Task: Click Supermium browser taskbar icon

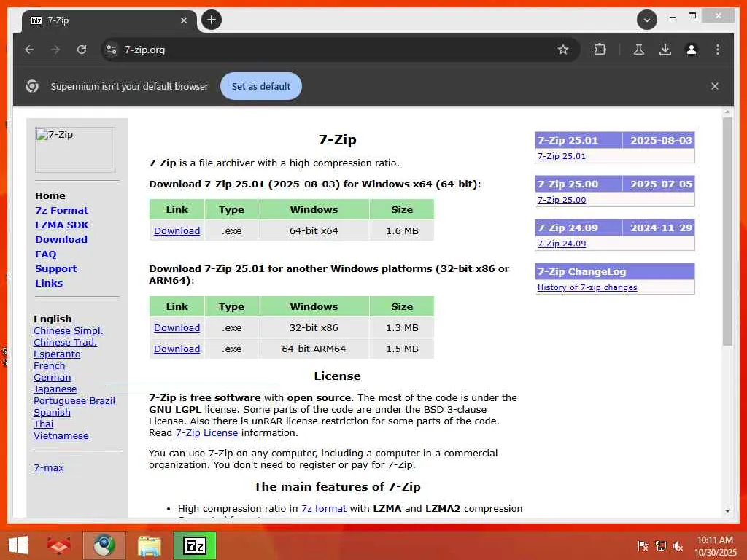Action: 104,545
